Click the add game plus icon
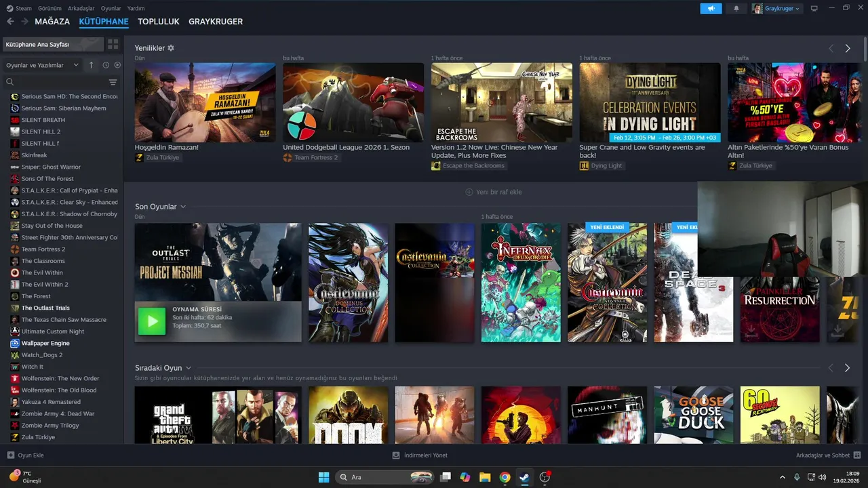Image resolution: width=868 pixels, height=488 pixels. tap(10, 455)
